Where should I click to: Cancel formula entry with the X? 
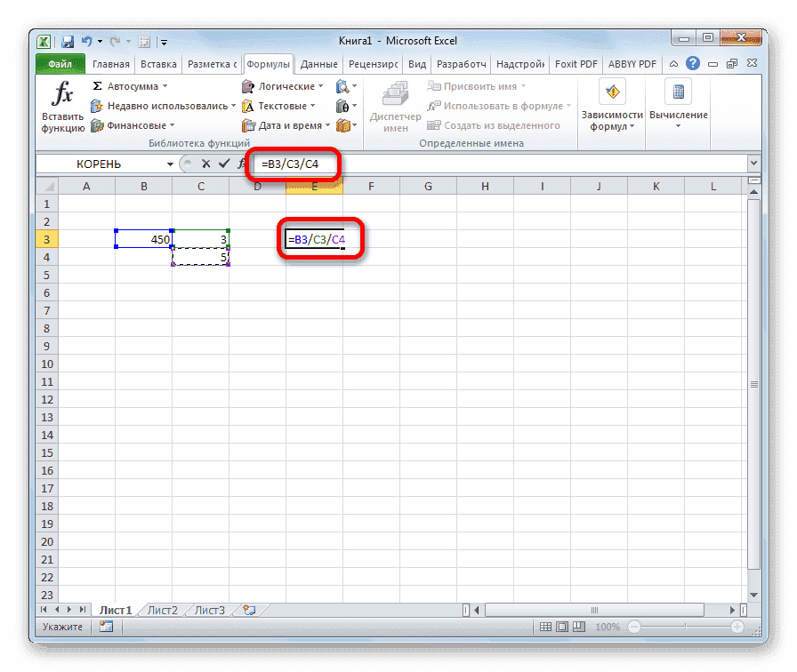click(x=205, y=164)
